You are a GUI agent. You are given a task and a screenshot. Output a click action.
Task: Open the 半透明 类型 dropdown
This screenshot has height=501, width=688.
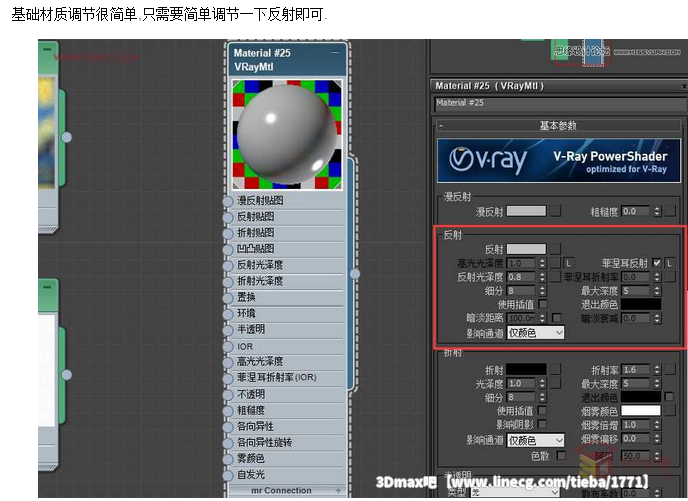516,493
